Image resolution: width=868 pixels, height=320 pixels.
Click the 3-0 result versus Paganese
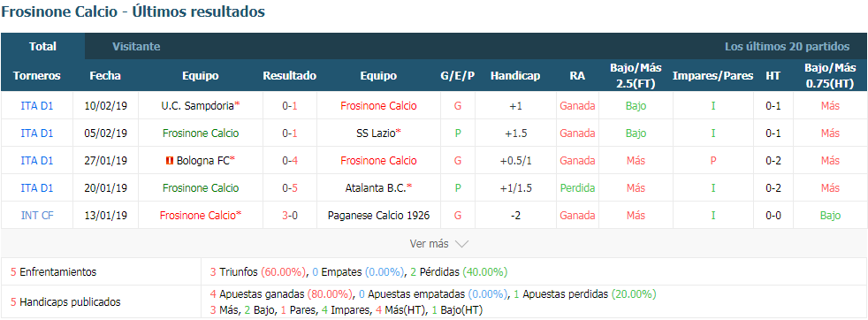pyautogui.click(x=290, y=216)
